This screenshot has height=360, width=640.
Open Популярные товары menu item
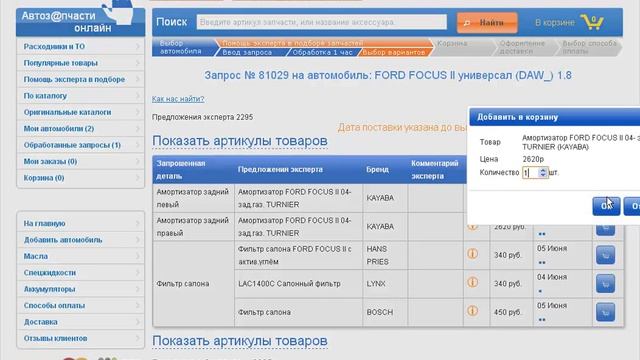[x=80, y=63]
